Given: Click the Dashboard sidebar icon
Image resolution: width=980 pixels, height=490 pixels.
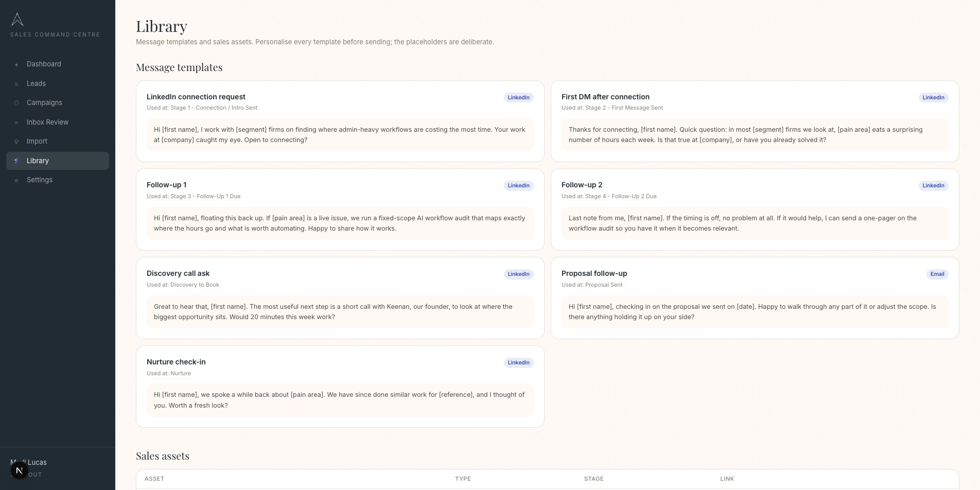Looking at the screenshot, I should click(x=16, y=64).
